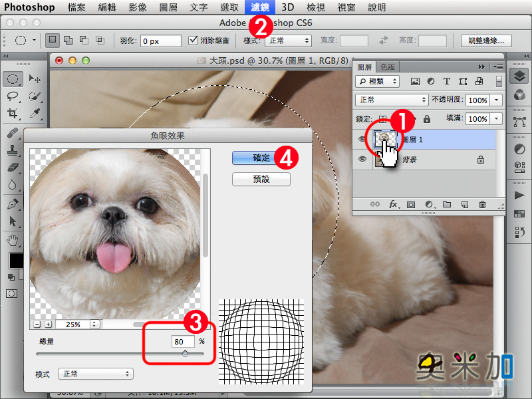Select the Quick Selection tool
Image resolution: width=532 pixels, height=399 pixels.
tap(35, 96)
